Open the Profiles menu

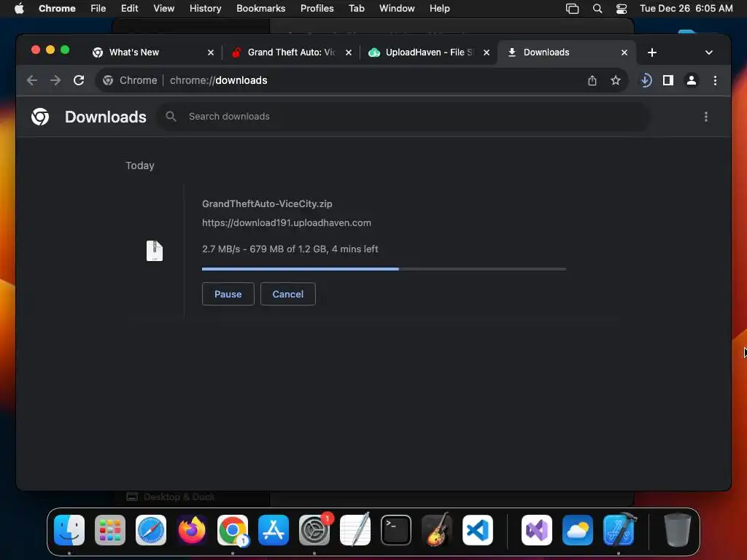(x=317, y=9)
